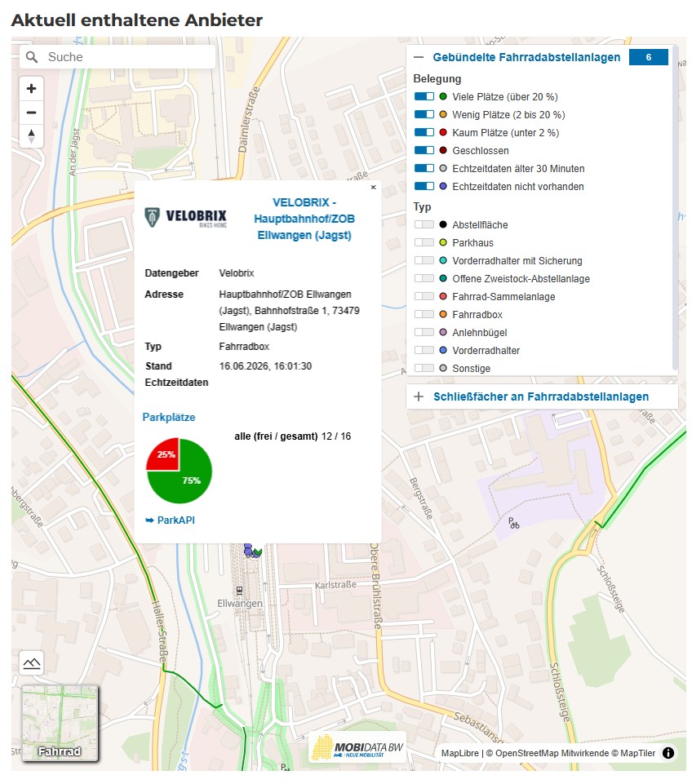This screenshot has width=692, height=784.
Task: Open 'VELOBRIX - Hauptbahnhof/ZOB Ellwangen' title link
Action: coord(304,219)
